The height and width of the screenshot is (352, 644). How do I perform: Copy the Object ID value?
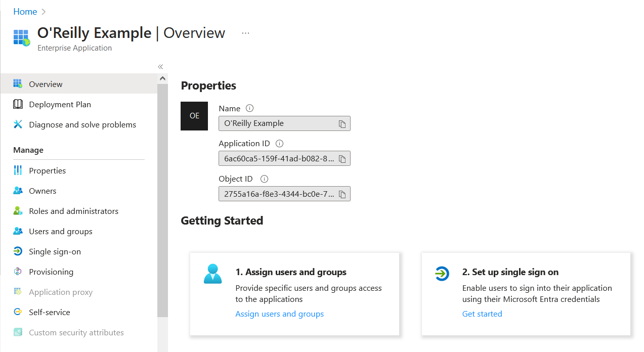point(342,194)
